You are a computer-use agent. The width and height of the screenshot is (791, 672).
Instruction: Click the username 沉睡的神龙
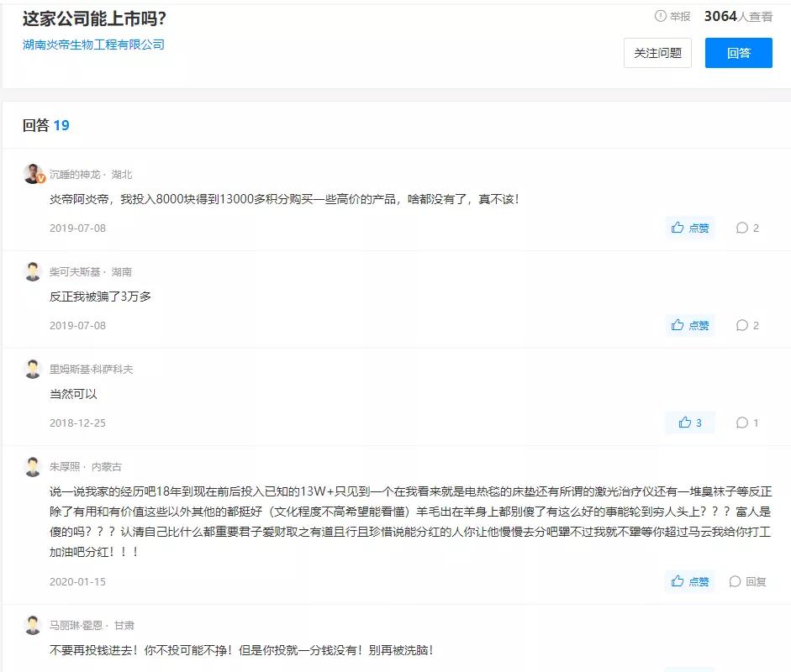75,175
